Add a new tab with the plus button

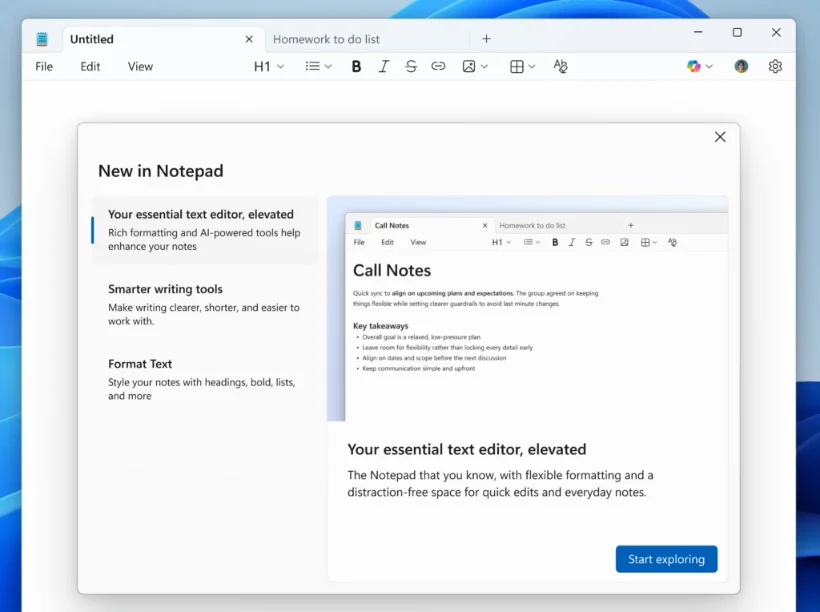tap(486, 39)
